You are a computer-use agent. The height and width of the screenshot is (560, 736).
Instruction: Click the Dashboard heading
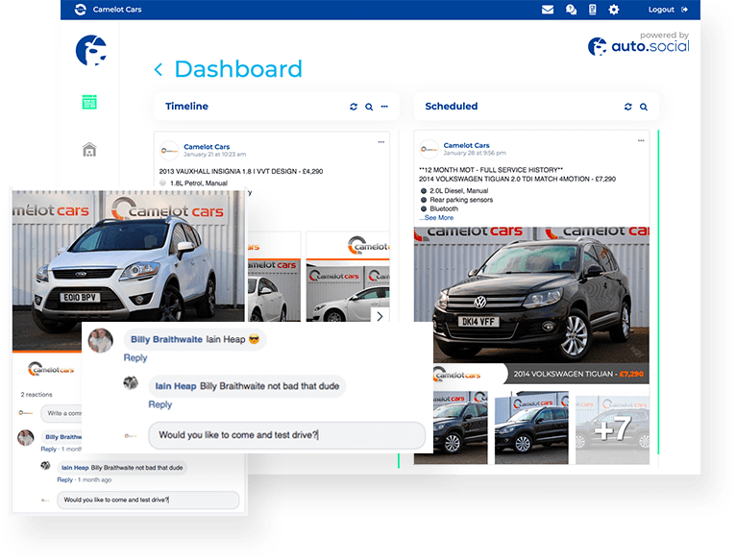(x=238, y=69)
